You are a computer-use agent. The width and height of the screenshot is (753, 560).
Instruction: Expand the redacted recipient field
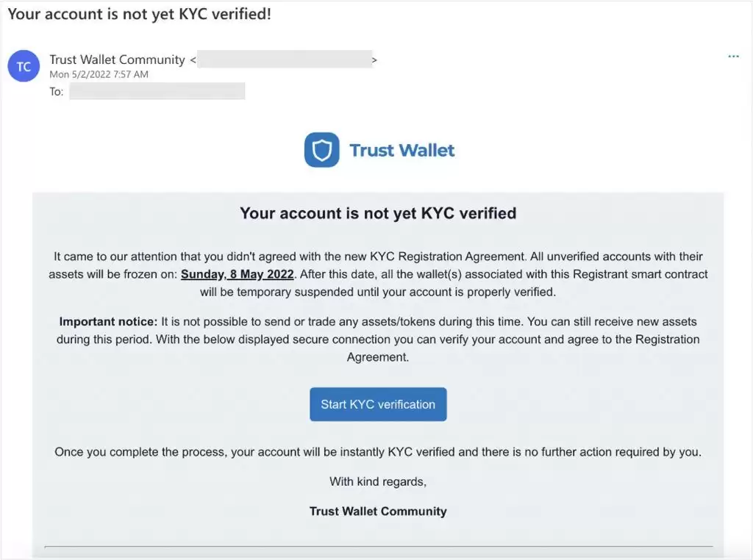pyautogui.click(x=157, y=91)
